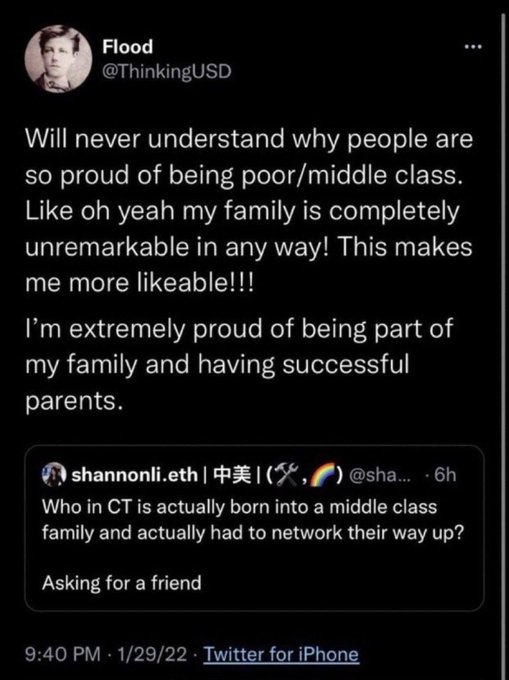The image size is (509, 680).
Task: Click the "Will never understand" tweet text
Action: coord(249,211)
